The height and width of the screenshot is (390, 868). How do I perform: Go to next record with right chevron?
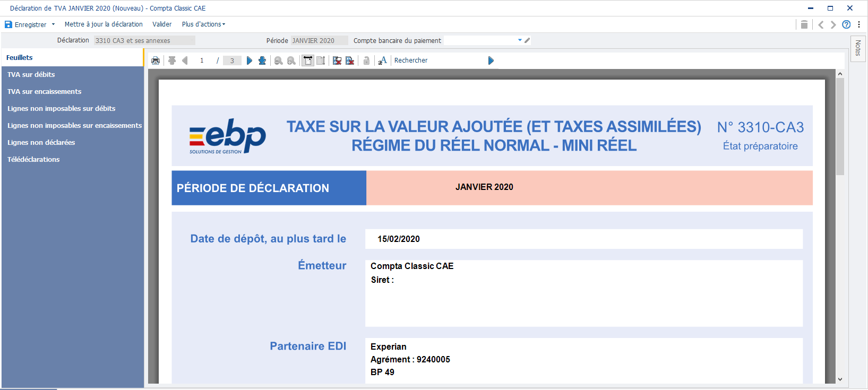coord(833,24)
